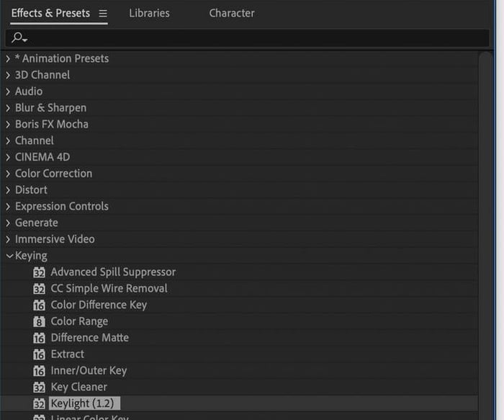Expand the Generate category chevron
504x420 pixels.
click(x=8, y=223)
